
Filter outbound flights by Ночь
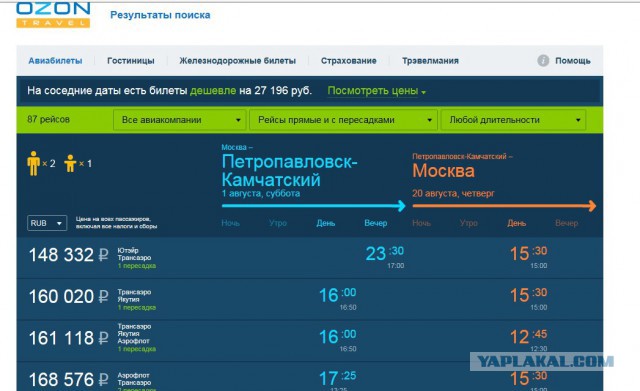click(x=231, y=223)
